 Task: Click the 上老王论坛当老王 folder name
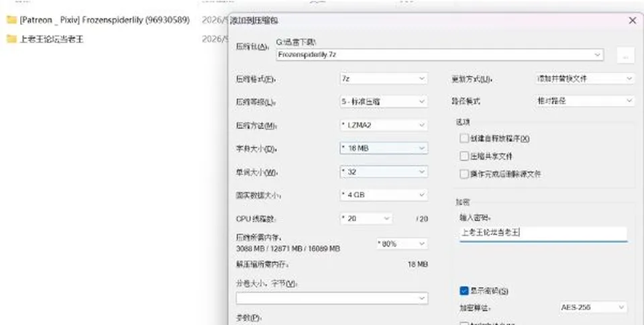[52, 39]
